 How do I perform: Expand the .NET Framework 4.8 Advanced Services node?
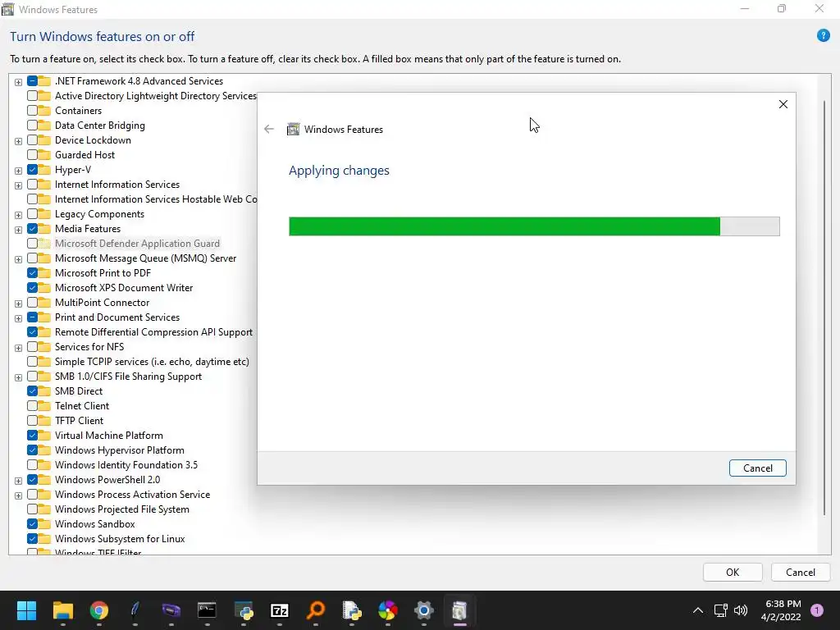pos(18,82)
